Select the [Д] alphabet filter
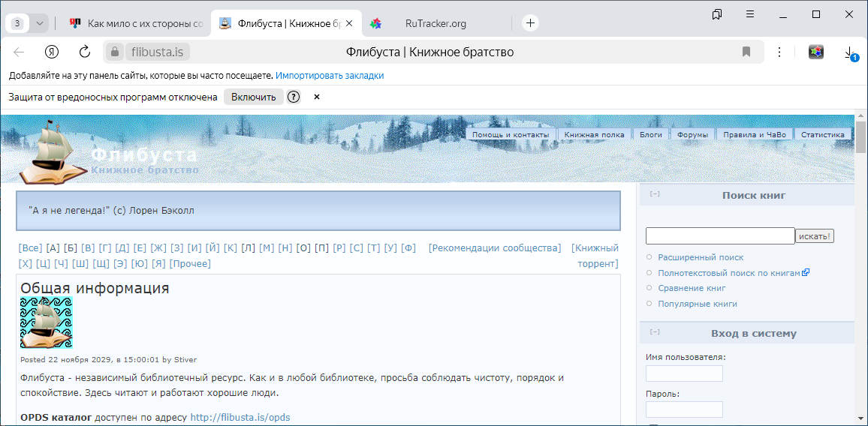 pyautogui.click(x=122, y=247)
